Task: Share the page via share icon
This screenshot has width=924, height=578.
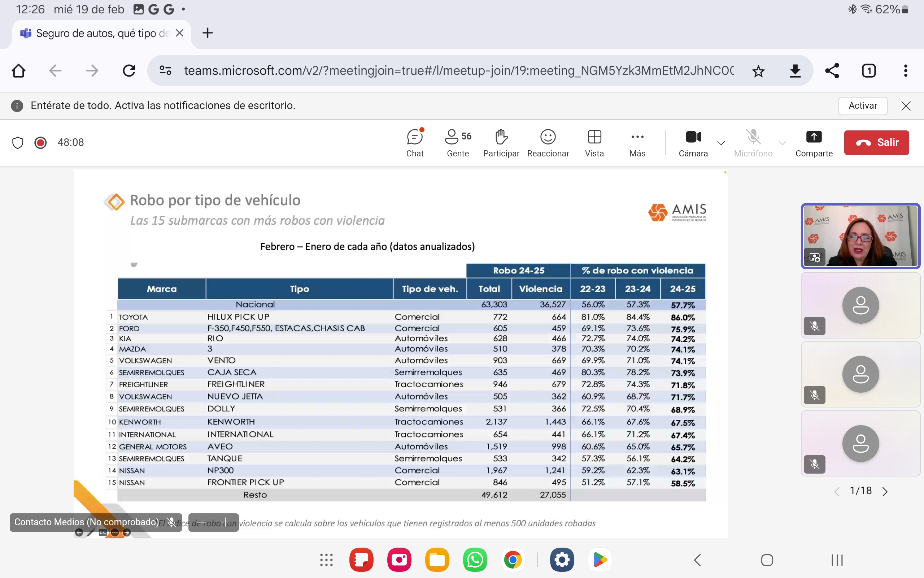Action: pyautogui.click(x=832, y=71)
